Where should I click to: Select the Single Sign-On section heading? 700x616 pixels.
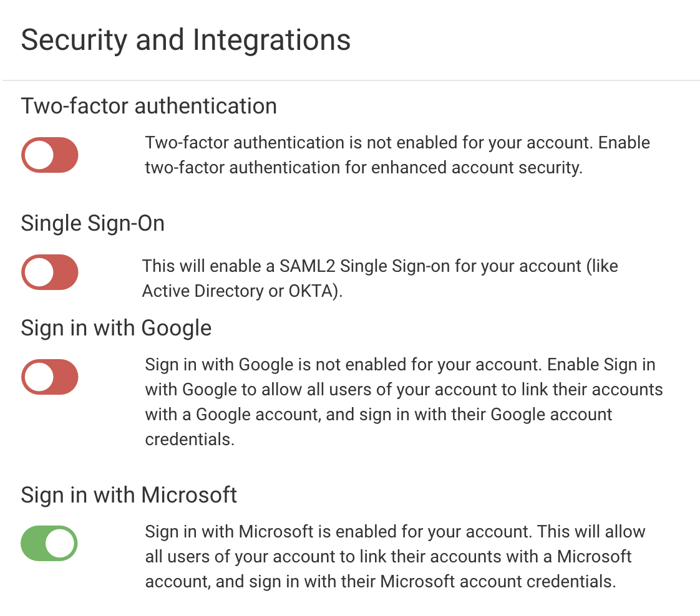(92, 223)
